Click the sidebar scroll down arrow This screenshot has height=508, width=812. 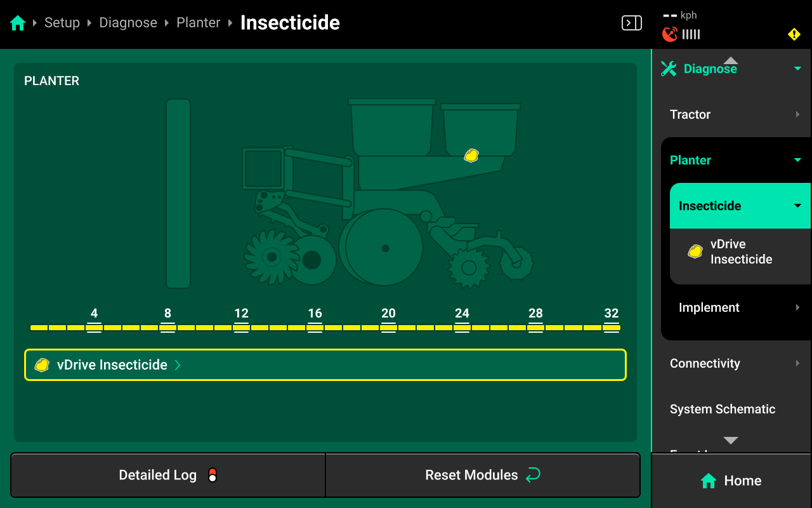click(731, 440)
